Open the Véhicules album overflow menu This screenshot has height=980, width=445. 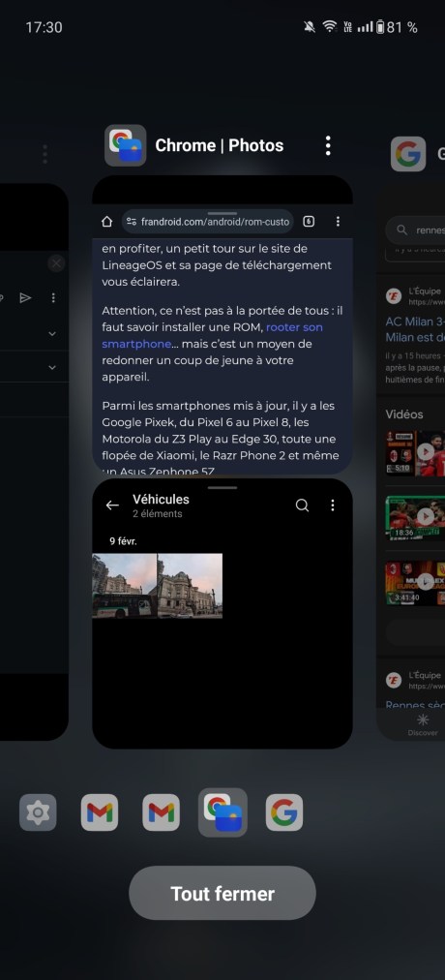333,505
